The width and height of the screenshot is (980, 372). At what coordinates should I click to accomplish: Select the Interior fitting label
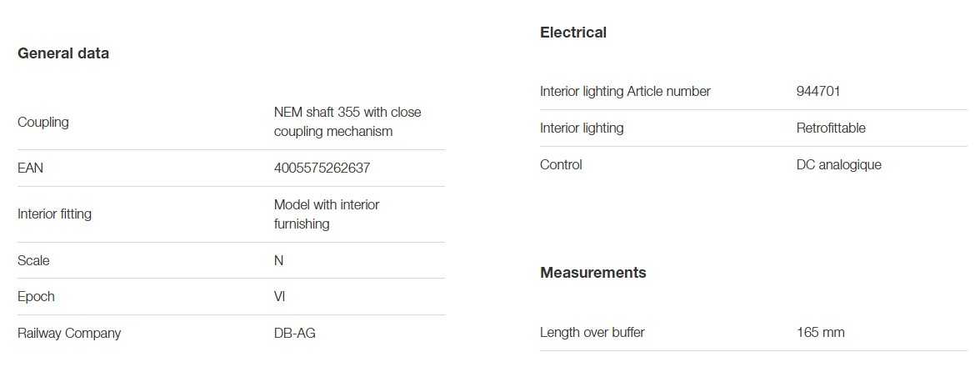click(54, 214)
